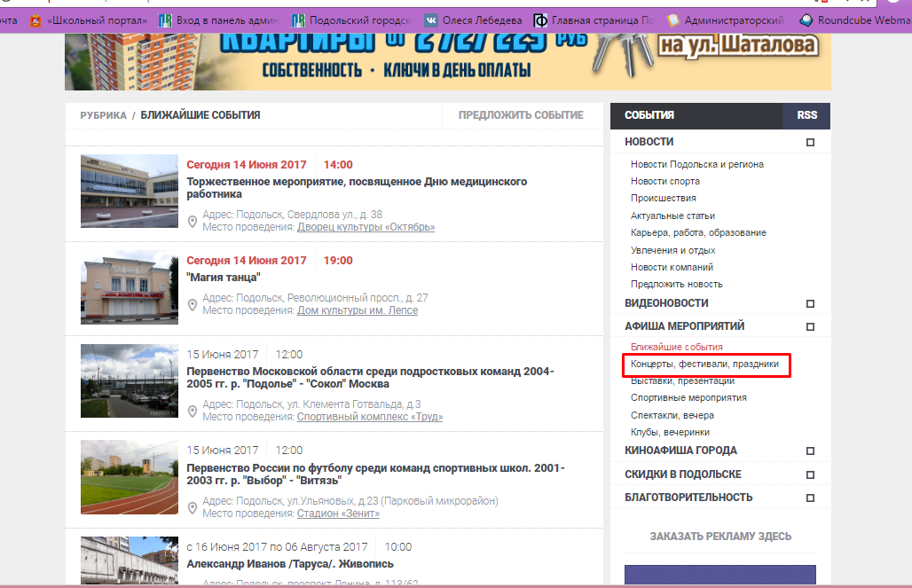Select the Концерты, фестивали, праздники menu item
The image size is (912, 588).
[704, 364]
